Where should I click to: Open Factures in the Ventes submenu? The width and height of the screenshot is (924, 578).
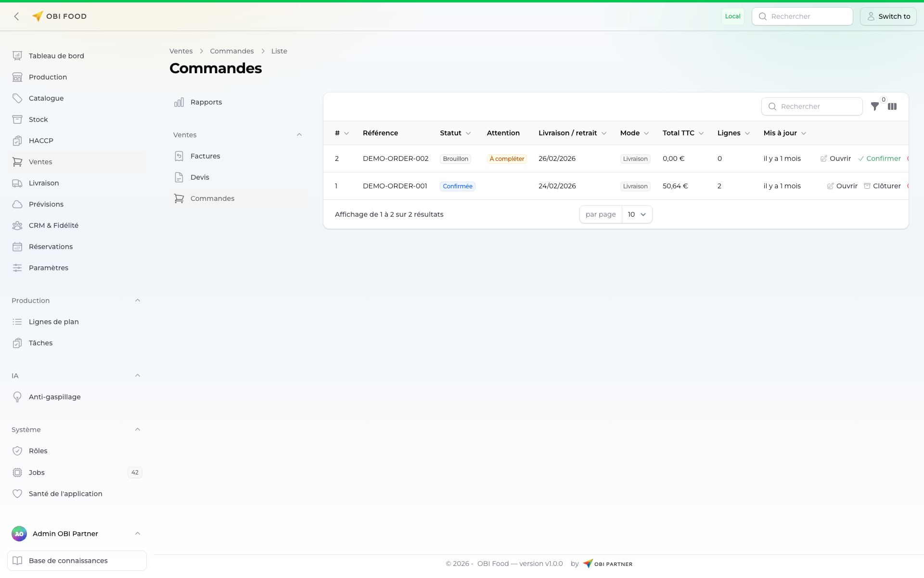pyautogui.click(x=205, y=156)
